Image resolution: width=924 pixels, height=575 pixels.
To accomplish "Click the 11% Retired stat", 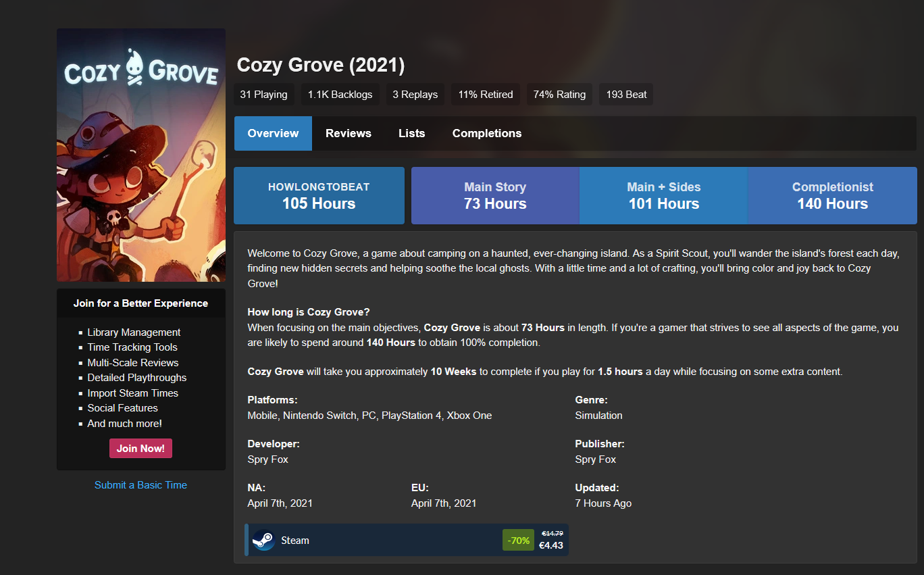I will tap(486, 95).
